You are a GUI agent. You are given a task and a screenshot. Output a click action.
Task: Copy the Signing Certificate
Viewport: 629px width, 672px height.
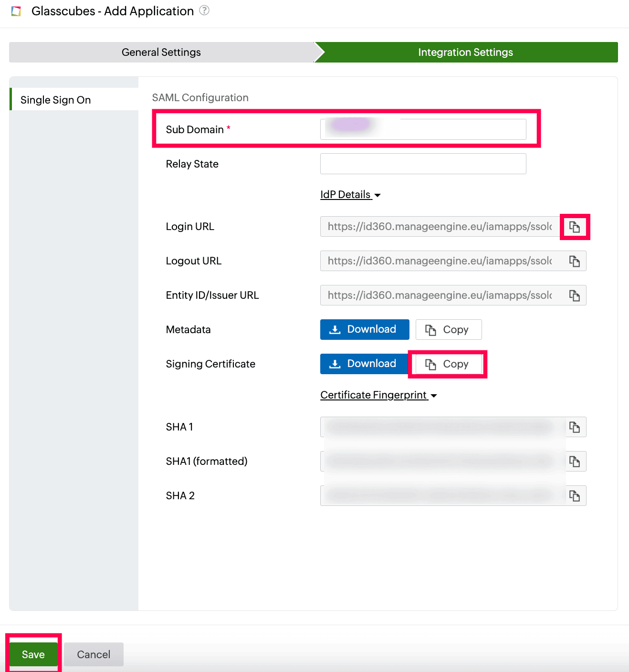449,364
